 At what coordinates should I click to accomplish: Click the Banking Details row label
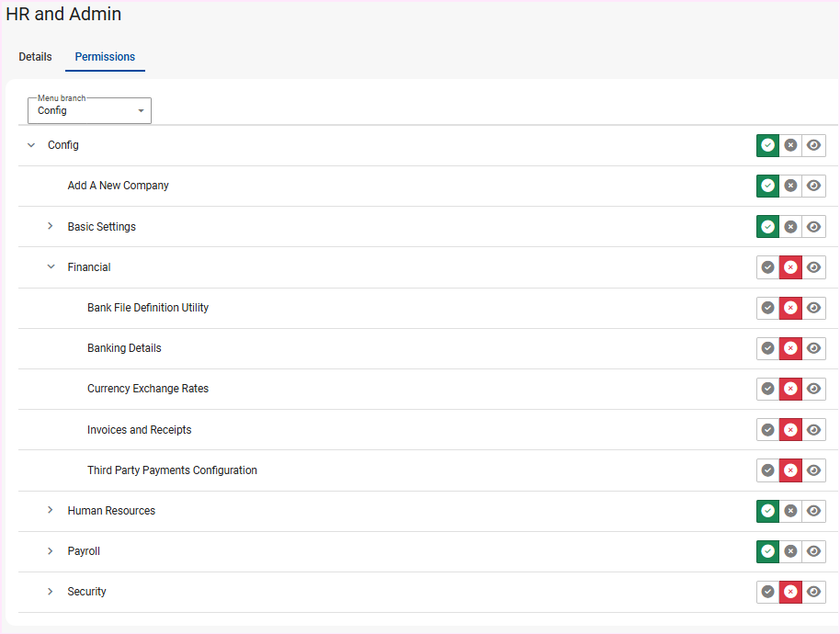click(124, 348)
